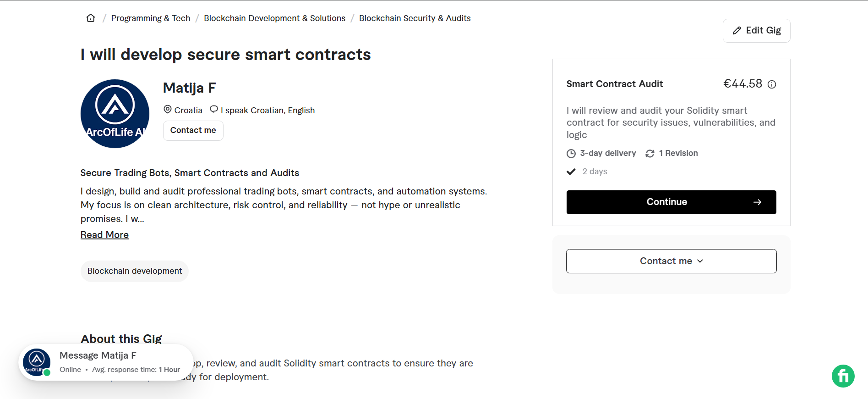Click the Read More link
This screenshot has height=399, width=868.
[x=104, y=234]
